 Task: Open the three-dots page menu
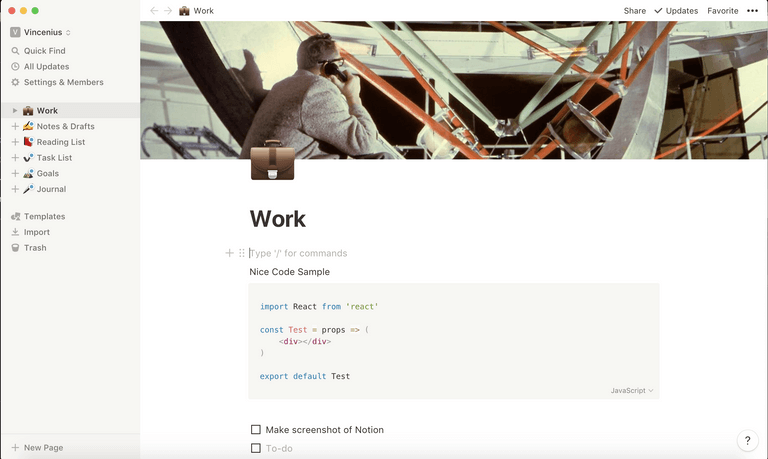(x=752, y=11)
